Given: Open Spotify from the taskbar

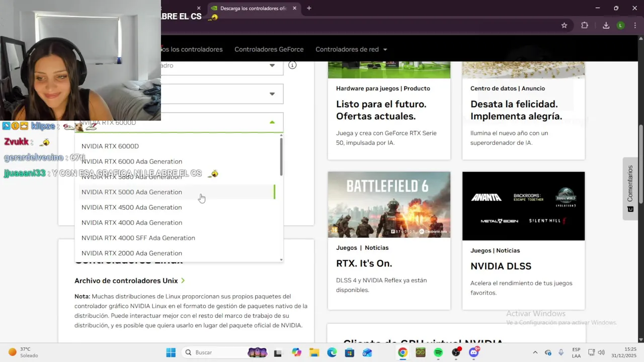Looking at the screenshot, I should point(438,352).
